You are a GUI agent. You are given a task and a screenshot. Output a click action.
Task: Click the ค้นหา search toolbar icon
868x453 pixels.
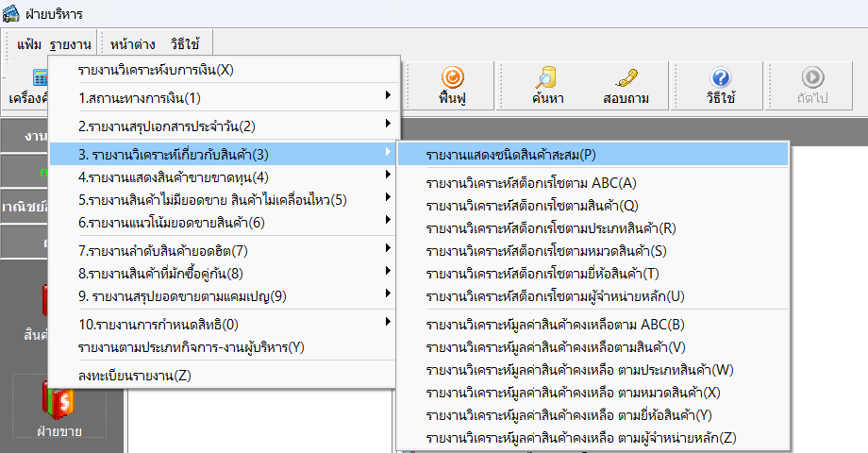pyautogui.click(x=547, y=85)
